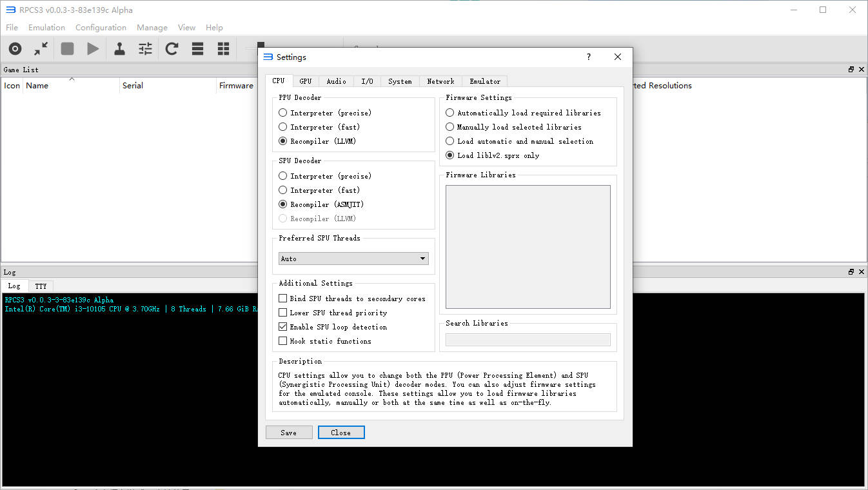The image size is (868, 490).
Task: Open the Help menu
Action: pyautogui.click(x=214, y=28)
